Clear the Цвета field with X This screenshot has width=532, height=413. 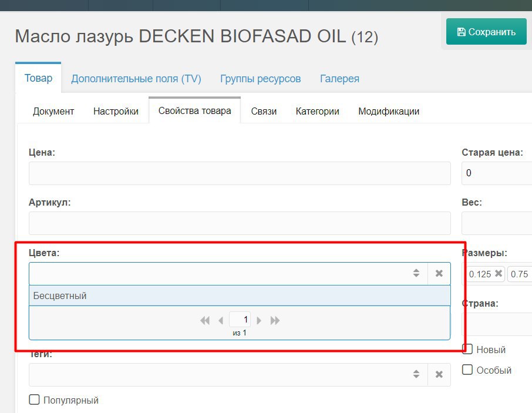pyautogui.click(x=439, y=274)
